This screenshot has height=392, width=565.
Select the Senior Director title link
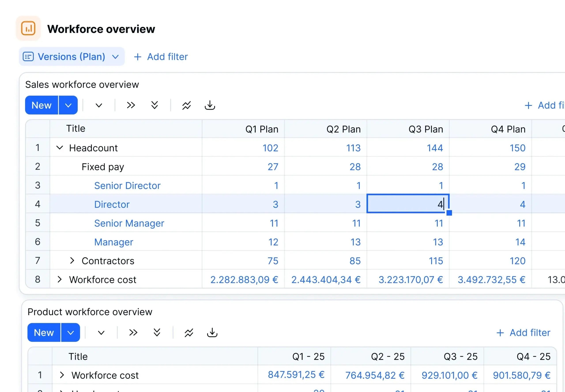tap(127, 185)
